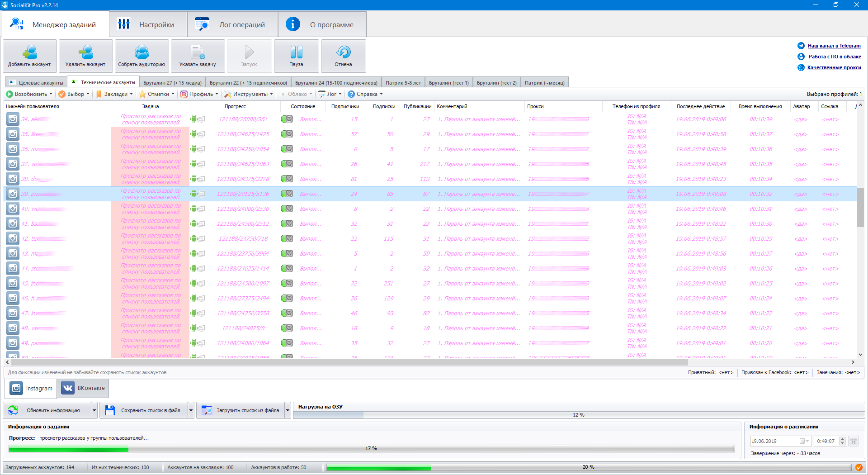Select the Целевые аккаунты tab
The image size is (868, 475).
(36, 83)
